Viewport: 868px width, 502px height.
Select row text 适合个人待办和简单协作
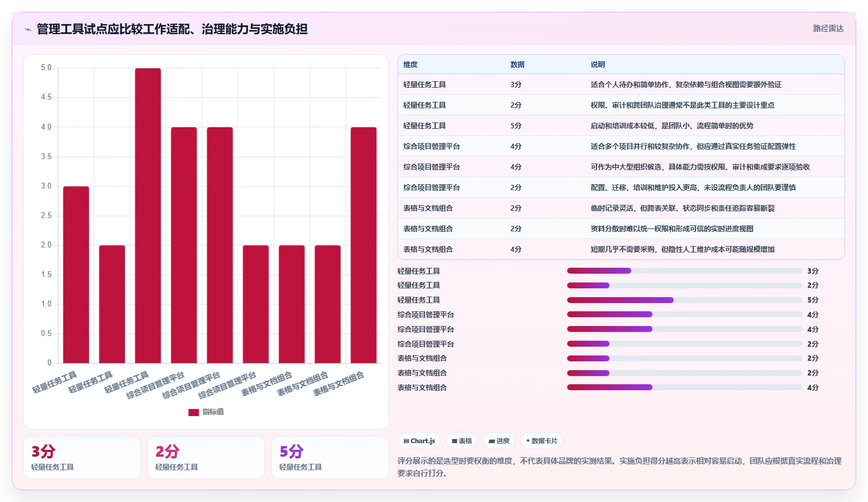(630, 85)
